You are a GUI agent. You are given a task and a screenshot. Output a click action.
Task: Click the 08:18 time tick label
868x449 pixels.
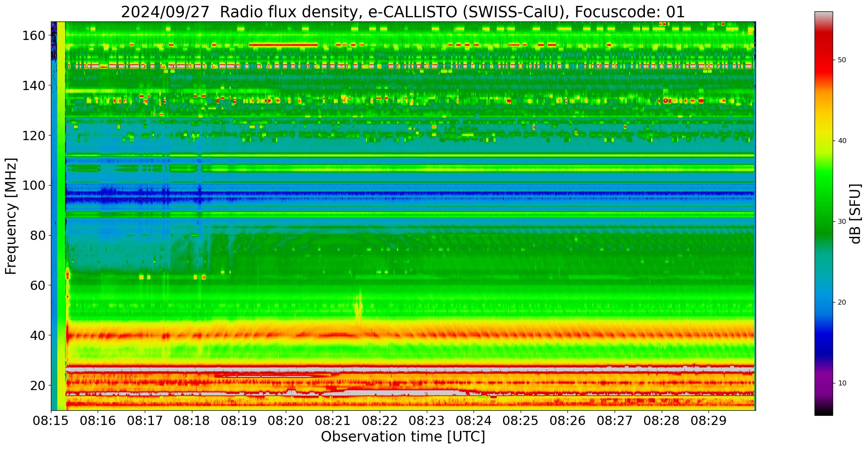click(x=192, y=421)
